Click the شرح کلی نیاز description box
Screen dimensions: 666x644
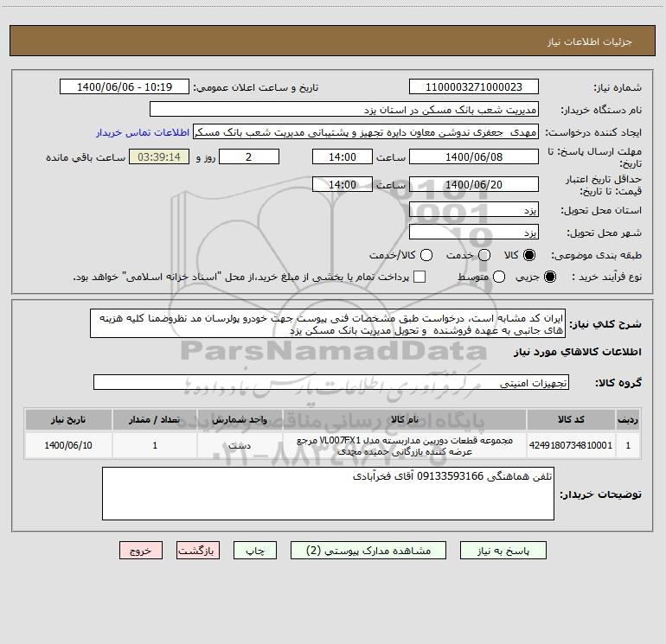(328, 324)
